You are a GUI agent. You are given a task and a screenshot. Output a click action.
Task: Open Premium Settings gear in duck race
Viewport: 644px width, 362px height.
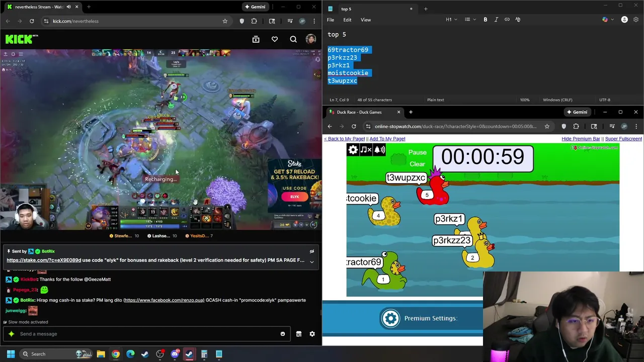[x=390, y=318]
